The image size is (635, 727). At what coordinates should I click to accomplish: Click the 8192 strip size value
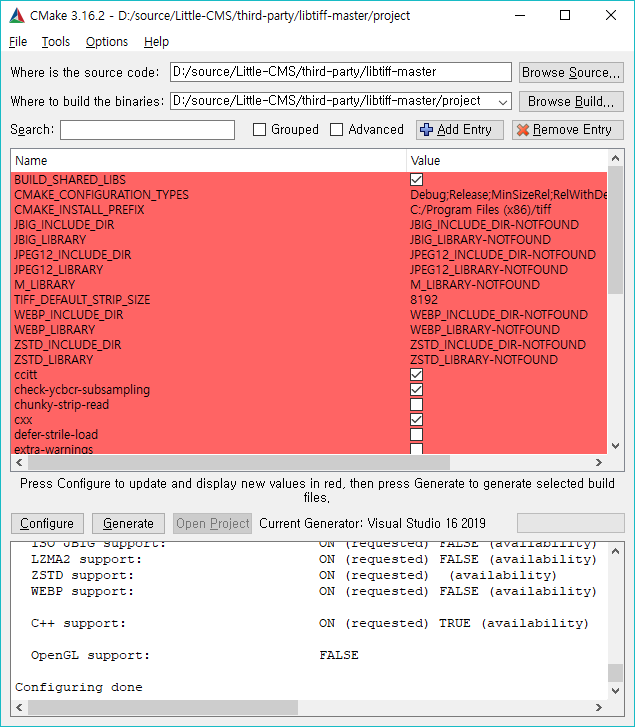pyautogui.click(x=424, y=300)
